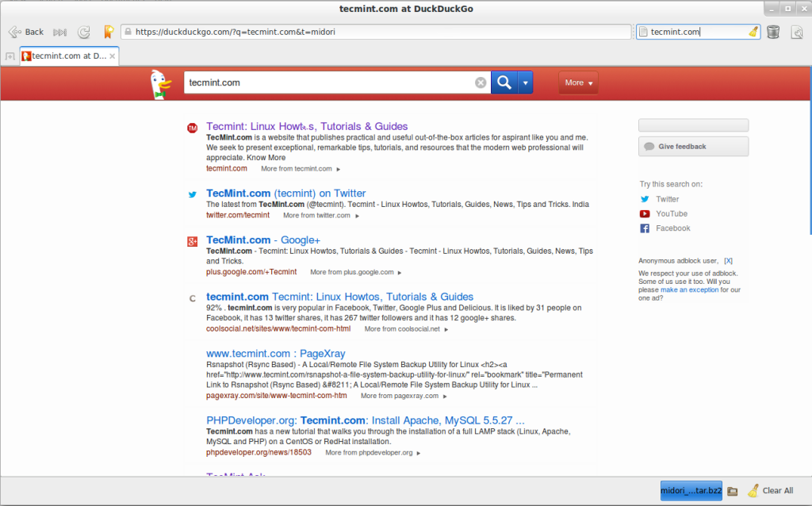Reload the current page
This screenshot has width=812, height=506.
pyautogui.click(x=84, y=33)
